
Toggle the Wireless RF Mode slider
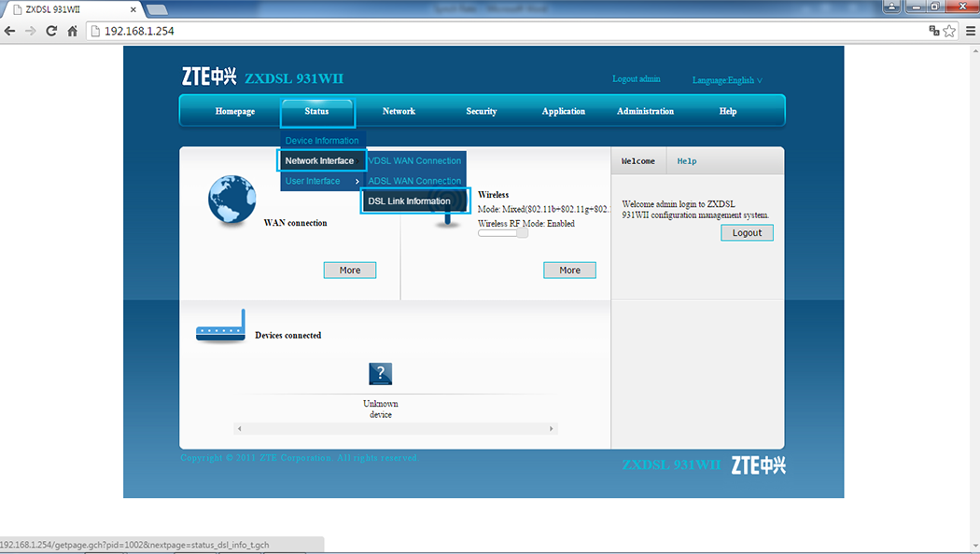click(503, 233)
